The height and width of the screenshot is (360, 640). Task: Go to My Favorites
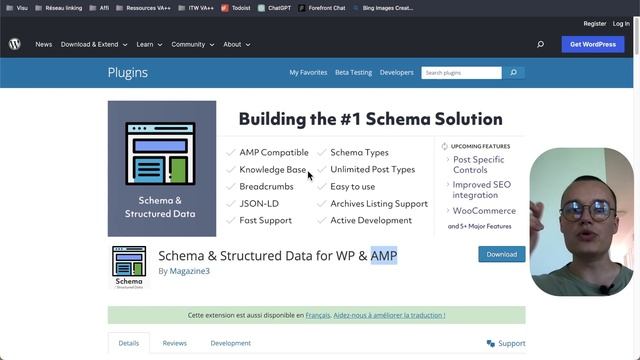[308, 72]
